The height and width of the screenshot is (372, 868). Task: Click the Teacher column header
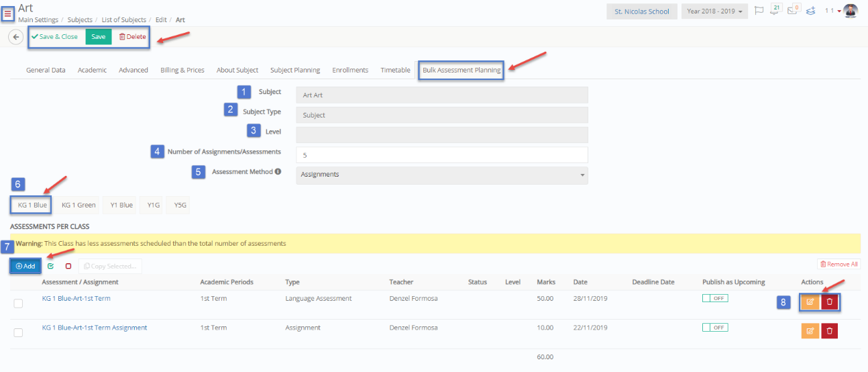(401, 282)
